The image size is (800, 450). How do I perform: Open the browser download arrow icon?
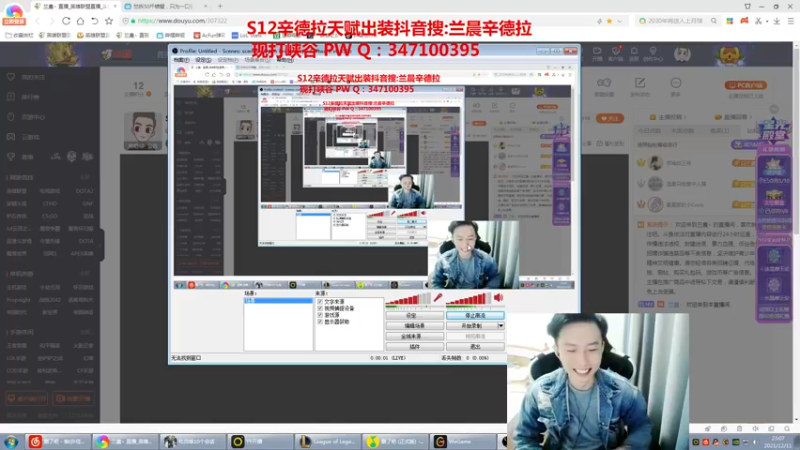777,21
